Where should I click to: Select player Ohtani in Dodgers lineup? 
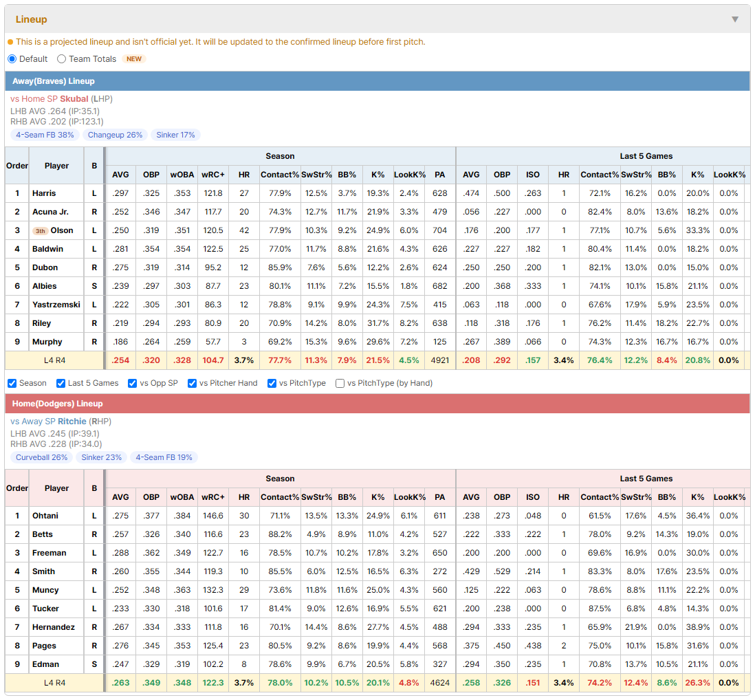(45, 516)
